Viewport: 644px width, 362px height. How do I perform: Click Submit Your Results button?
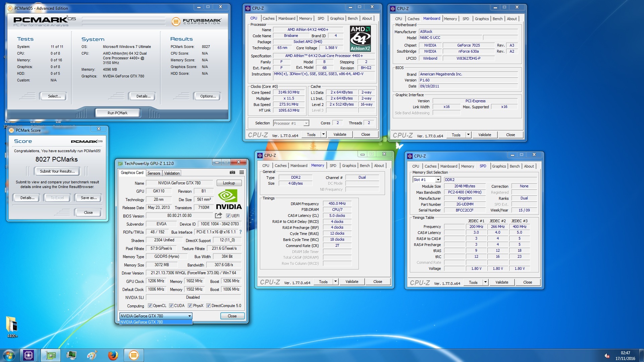(x=57, y=171)
